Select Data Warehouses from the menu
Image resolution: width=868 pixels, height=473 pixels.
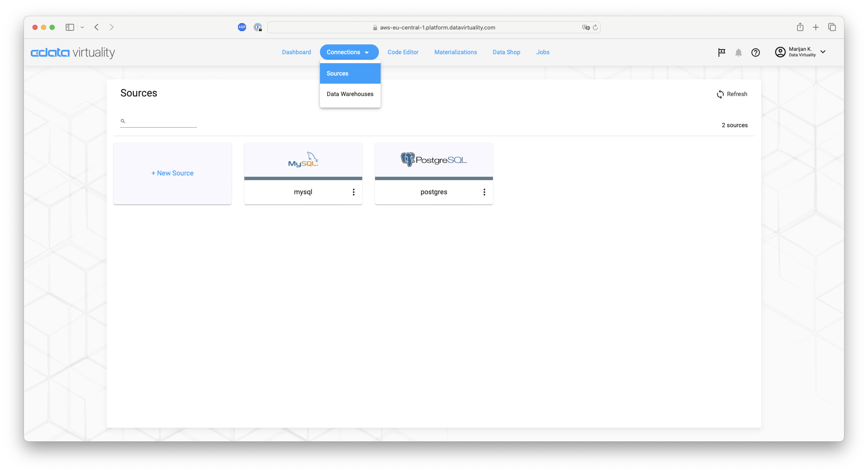(x=350, y=94)
